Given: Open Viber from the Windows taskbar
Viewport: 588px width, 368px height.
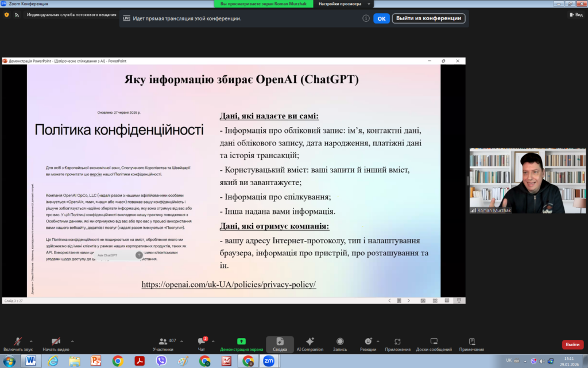Looking at the screenshot, I should click(x=162, y=361).
